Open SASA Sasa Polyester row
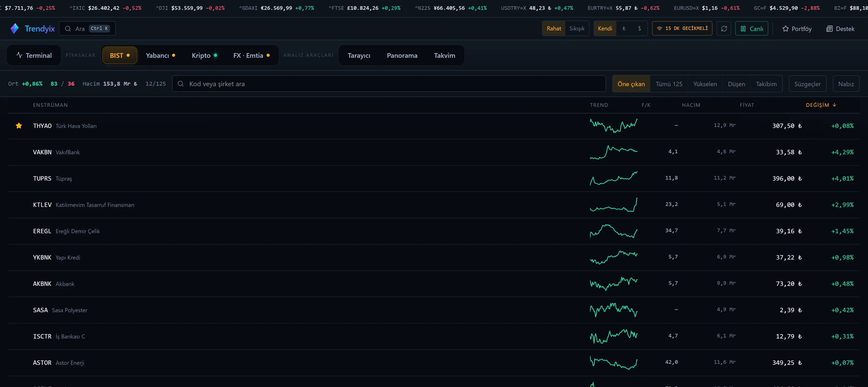Viewport: 868px width, 387px height. [x=434, y=310]
